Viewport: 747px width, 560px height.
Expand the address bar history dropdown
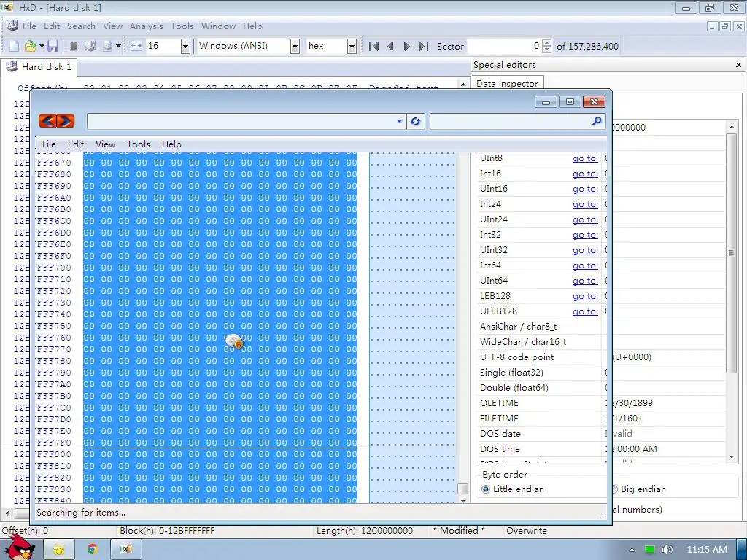(399, 121)
